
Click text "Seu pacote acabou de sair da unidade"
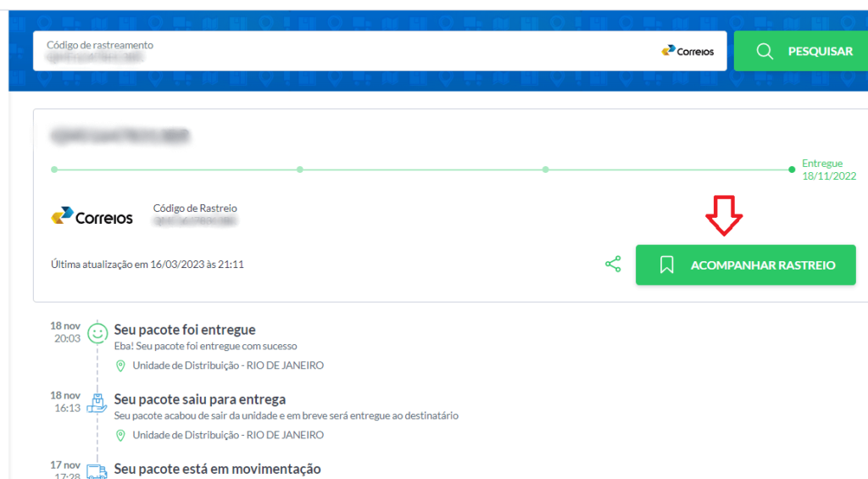tap(196, 415)
